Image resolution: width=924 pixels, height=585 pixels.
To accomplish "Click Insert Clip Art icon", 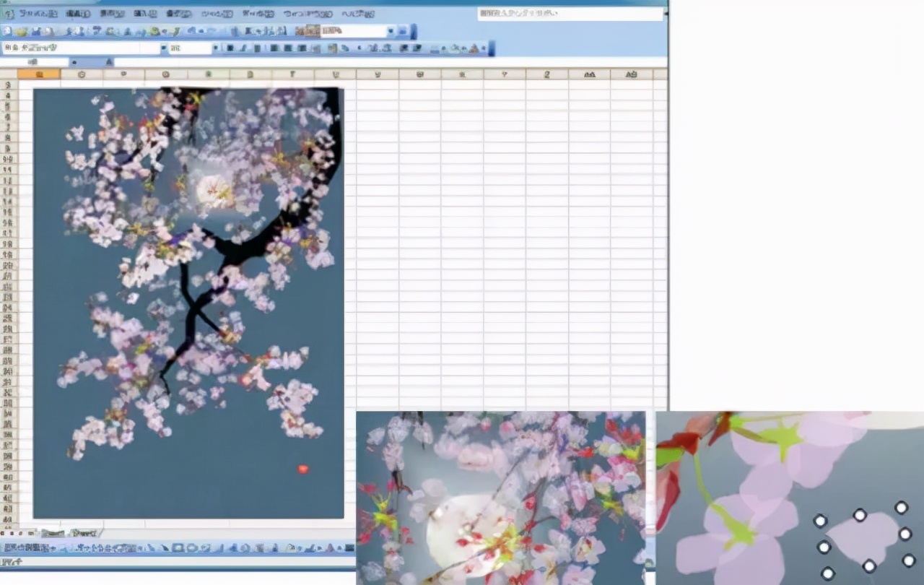I will click(259, 547).
